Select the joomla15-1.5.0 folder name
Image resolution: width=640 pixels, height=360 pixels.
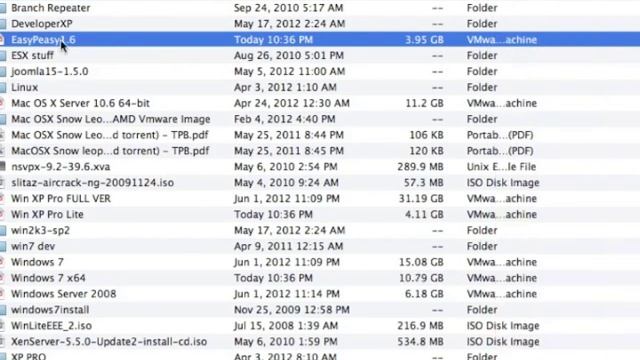(49, 71)
